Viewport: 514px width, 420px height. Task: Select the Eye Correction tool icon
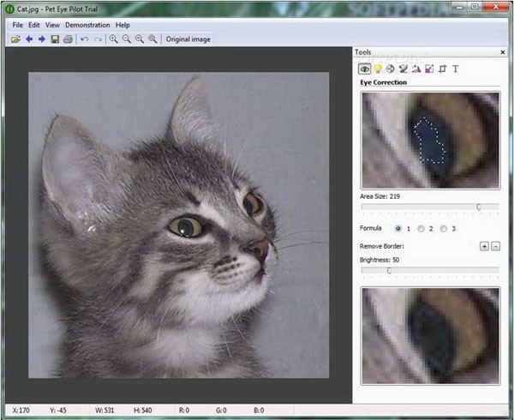tap(365, 69)
